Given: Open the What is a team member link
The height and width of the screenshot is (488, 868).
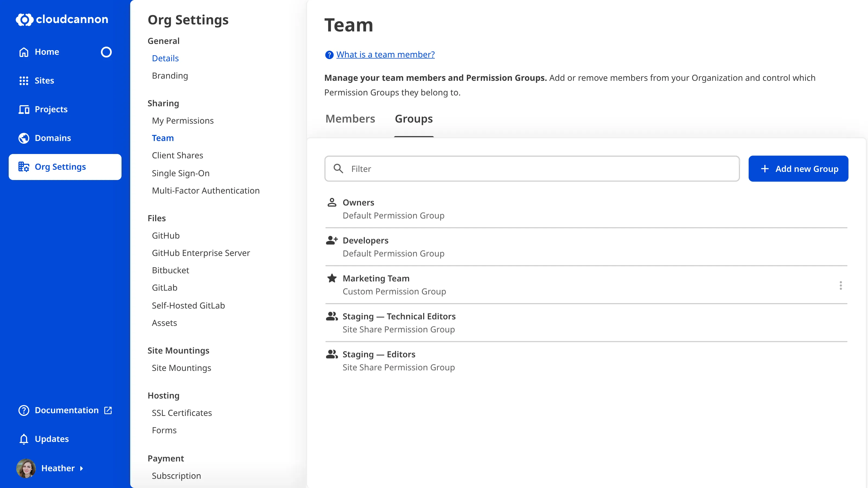Looking at the screenshot, I should [x=385, y=54].
